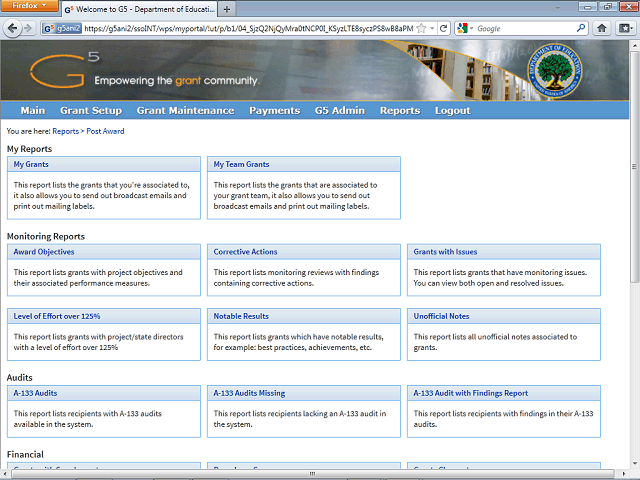Open the Firefox application menu dropdown
Viewport: 640px width, 480px height.
[x=30, y=7]
